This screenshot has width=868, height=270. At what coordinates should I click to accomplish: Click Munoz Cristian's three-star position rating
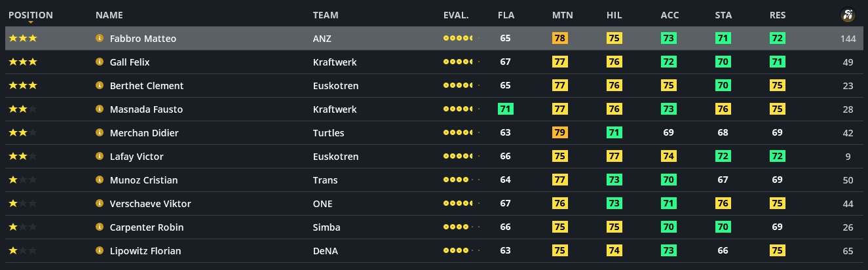[22, 180]
